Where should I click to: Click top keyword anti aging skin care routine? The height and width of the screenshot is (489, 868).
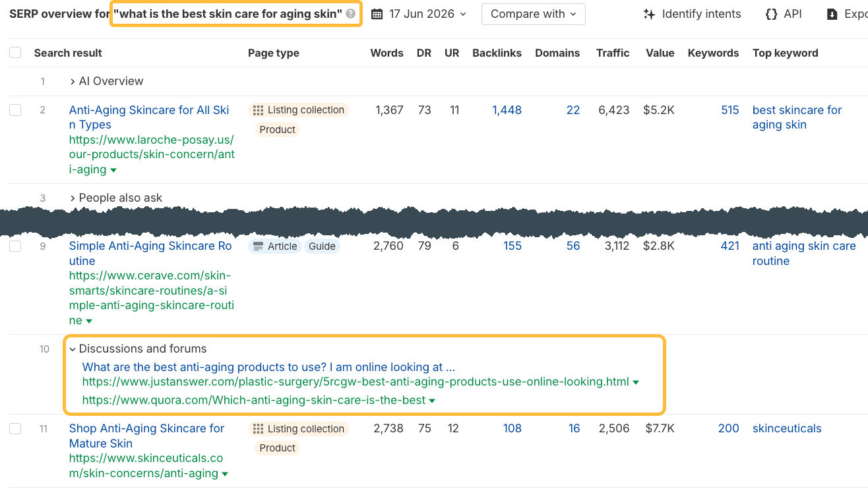[x=804, y=254]
